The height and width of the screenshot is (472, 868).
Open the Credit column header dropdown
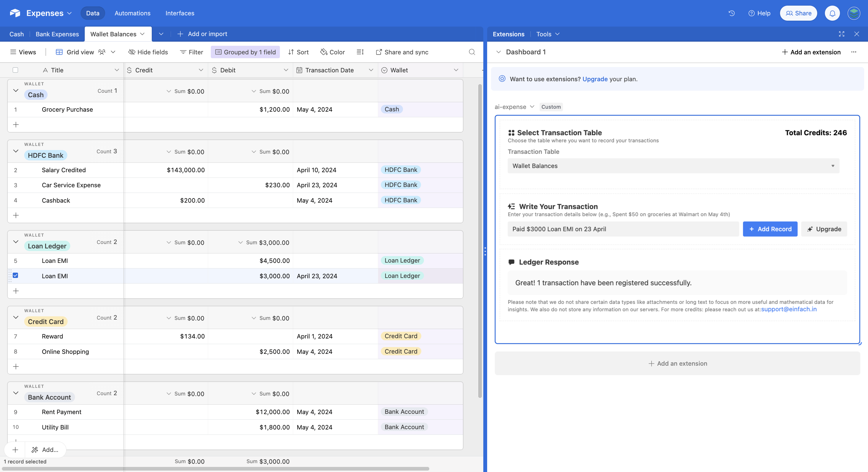pyautogui.click(x=201, y=70)
